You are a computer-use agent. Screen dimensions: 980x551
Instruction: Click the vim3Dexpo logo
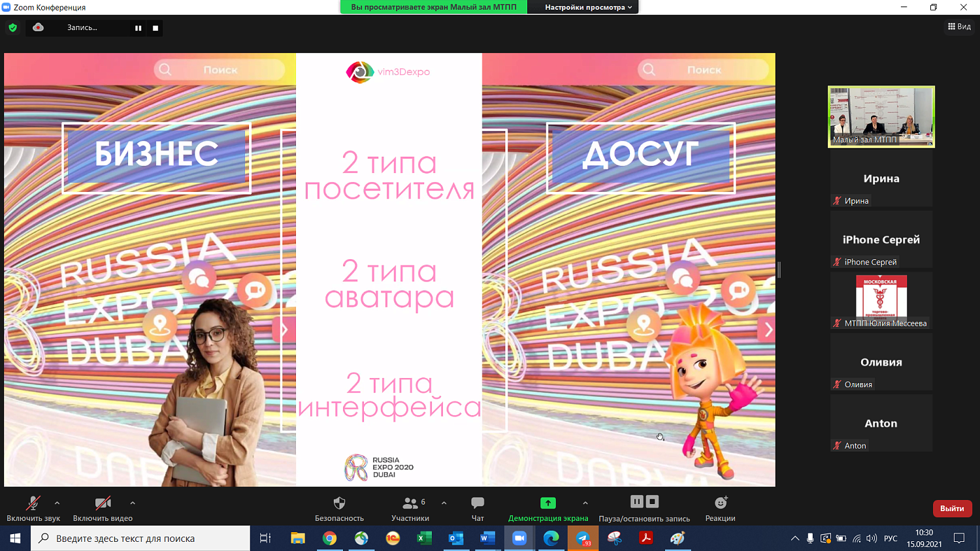tap(387, 72)
